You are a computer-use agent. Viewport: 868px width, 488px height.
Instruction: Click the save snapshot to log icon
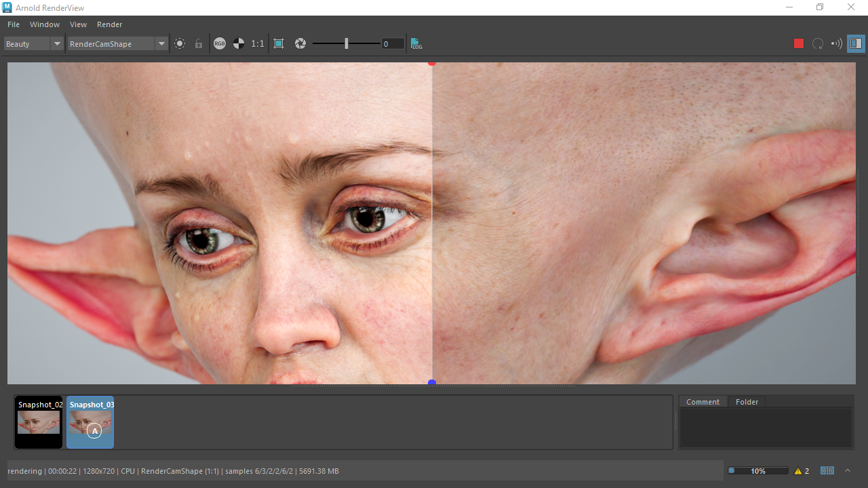coord(416,43)
